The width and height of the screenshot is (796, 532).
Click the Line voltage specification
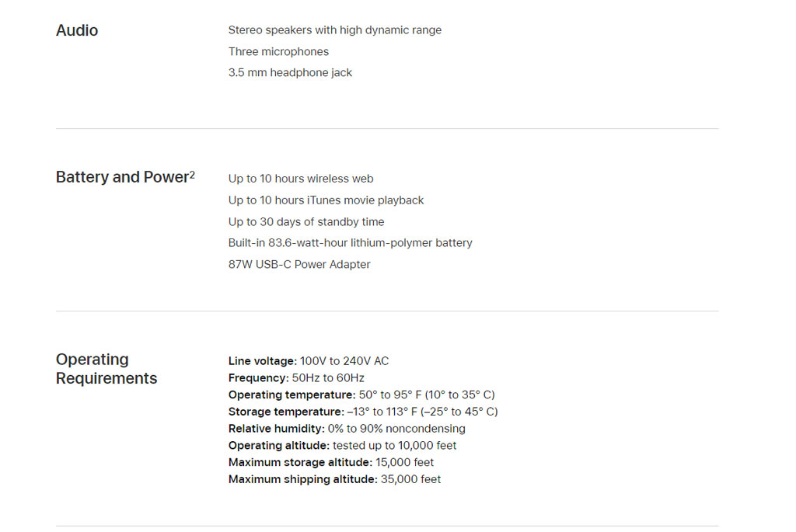[x=309, y=361]
